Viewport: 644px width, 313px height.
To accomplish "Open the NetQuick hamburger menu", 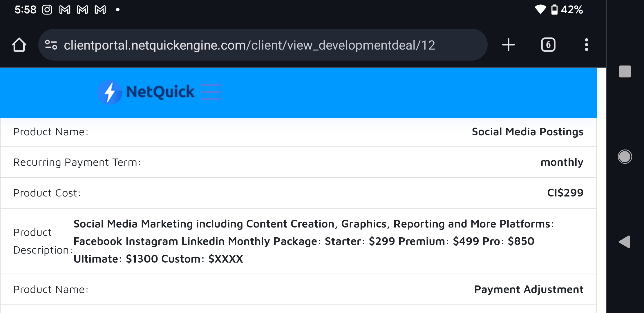I will pyautogui.click(x=211, y=92).
